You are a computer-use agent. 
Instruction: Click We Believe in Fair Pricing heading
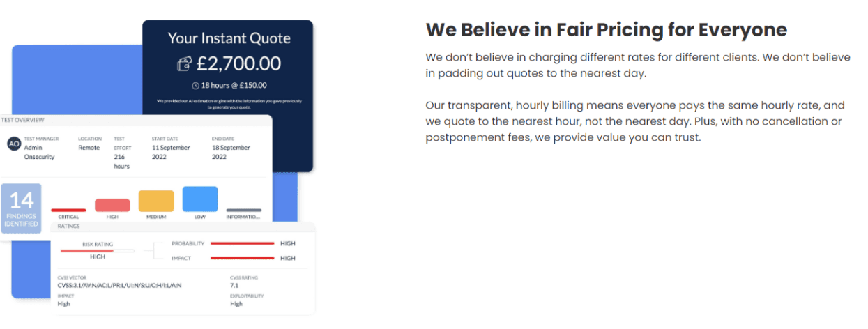coord(606,30)
